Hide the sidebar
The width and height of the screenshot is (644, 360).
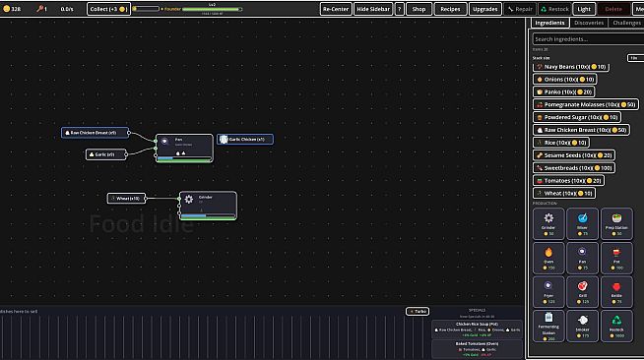coord(373,9)
